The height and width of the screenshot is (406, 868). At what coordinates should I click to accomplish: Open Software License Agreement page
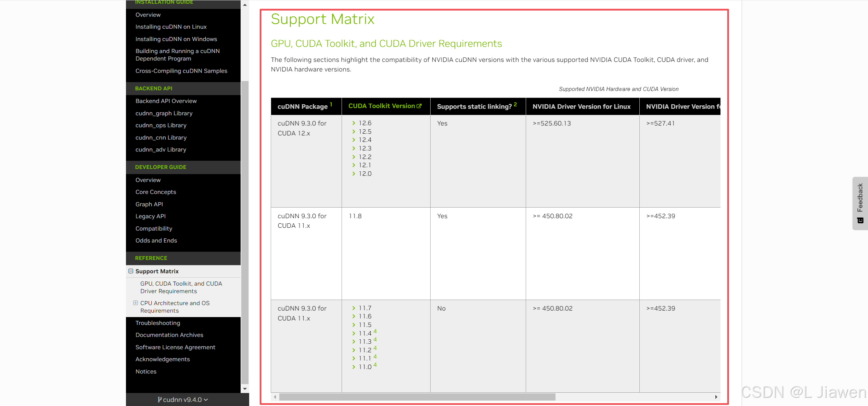175,347
